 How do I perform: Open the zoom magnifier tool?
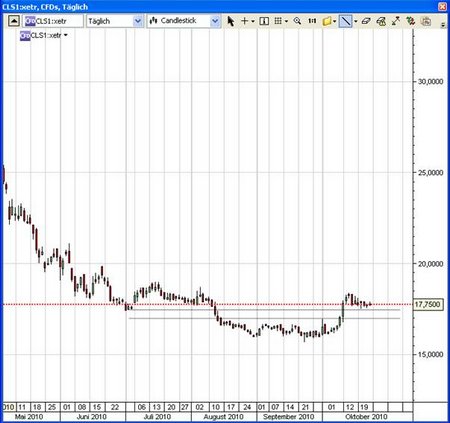tap(297, 21)
